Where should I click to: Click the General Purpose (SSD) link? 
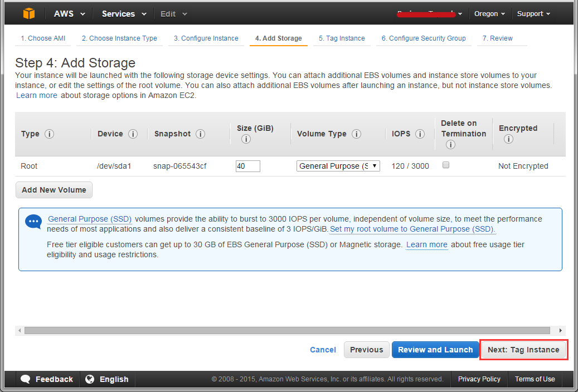[x=90, y=219]
